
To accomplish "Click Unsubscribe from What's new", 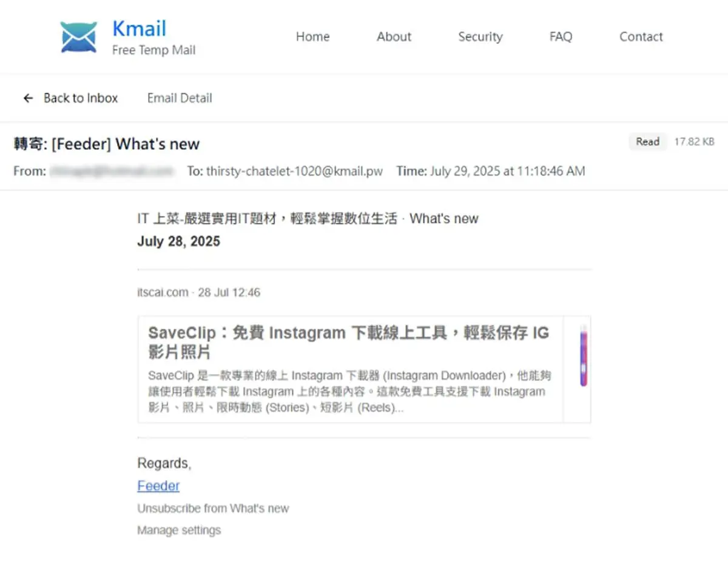I will (x=213, y=508).
